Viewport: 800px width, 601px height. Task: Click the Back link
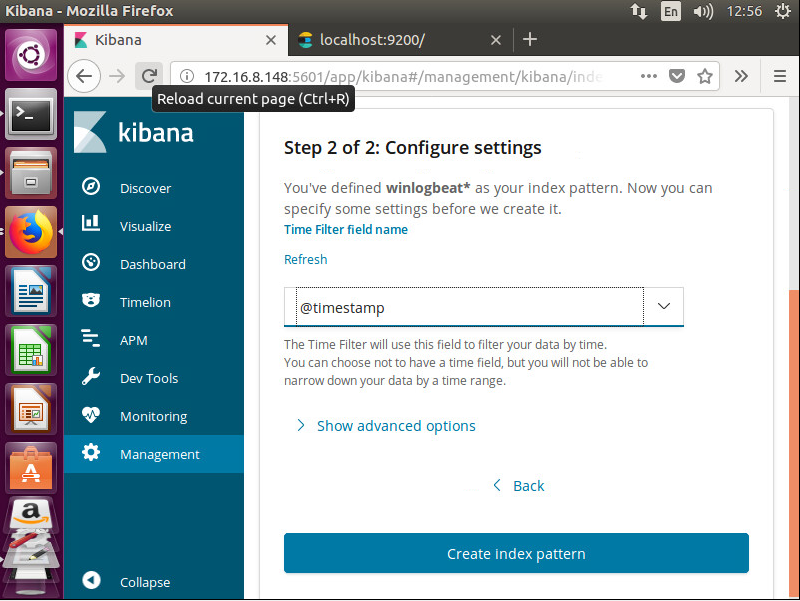click(x=519, y=486)
